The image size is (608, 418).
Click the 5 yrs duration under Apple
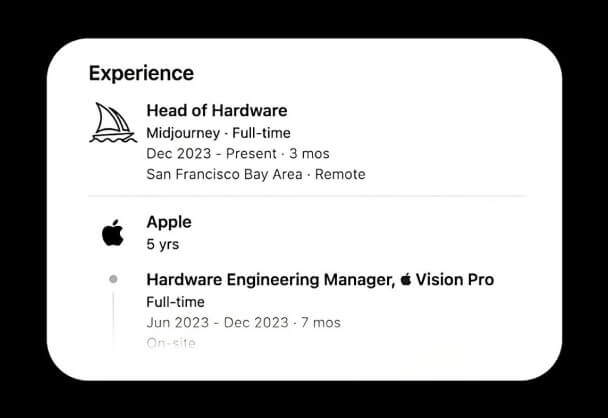pos(162,243)
